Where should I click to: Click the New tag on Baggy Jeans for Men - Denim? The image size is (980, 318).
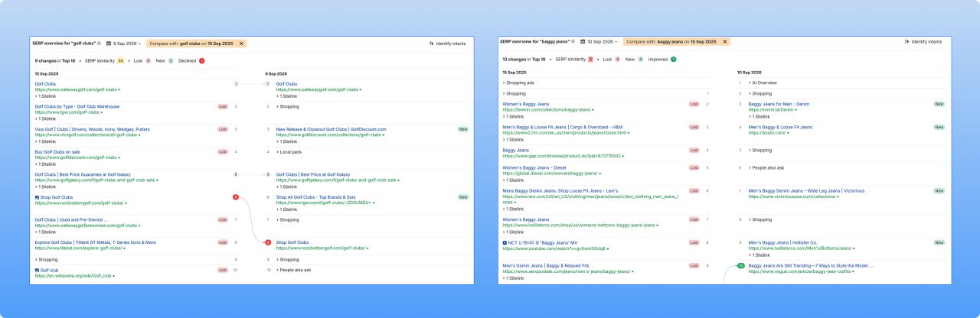click(939, 103)
